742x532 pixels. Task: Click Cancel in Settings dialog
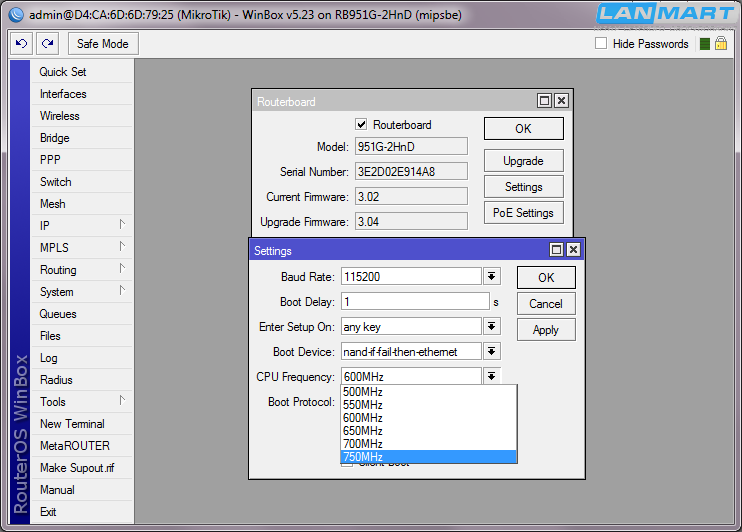pos(546,304)
